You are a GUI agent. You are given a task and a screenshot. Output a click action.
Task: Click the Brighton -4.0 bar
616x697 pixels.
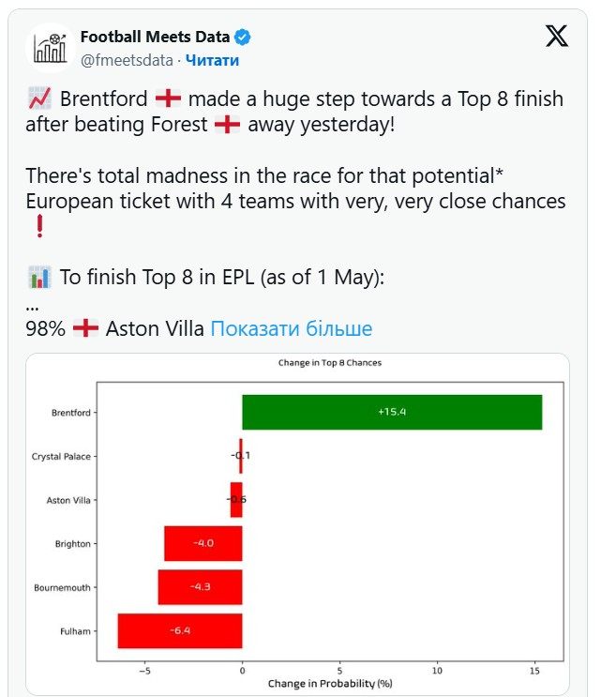[x=203, y=543]
